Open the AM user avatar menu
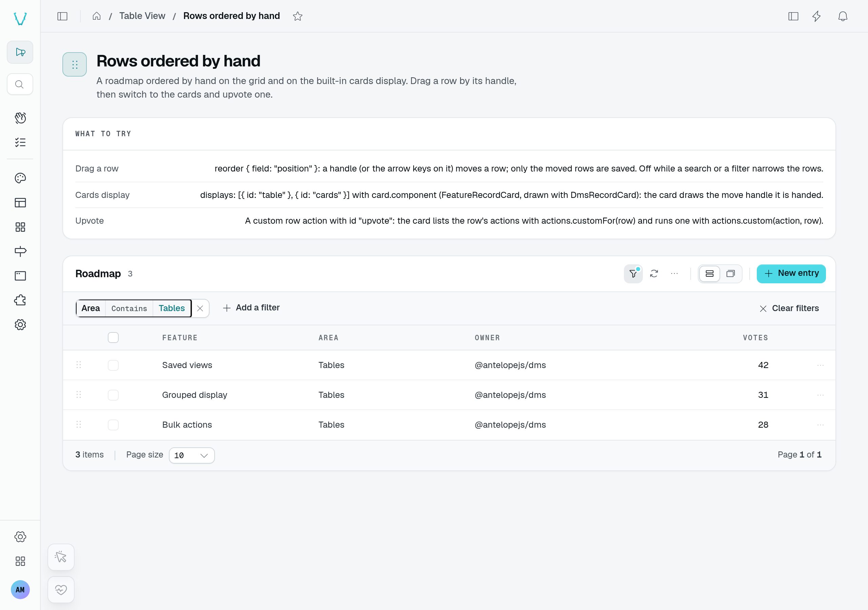 [20, 589]
